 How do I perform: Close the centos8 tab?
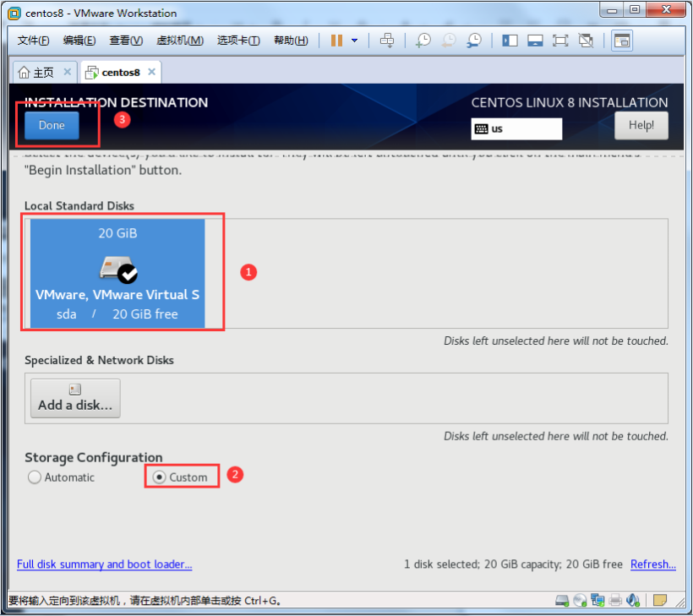(x=152, y=72)
